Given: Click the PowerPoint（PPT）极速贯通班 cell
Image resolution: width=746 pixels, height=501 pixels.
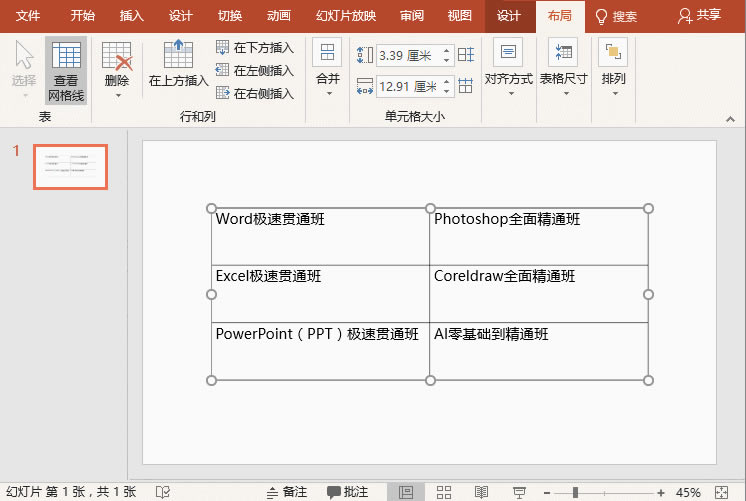Looking at the screenshot, I should click(x=320, y=352).
